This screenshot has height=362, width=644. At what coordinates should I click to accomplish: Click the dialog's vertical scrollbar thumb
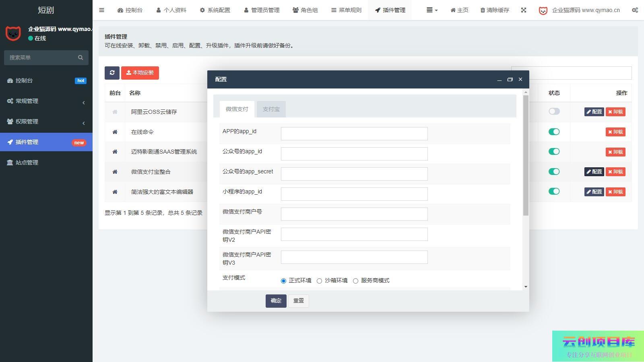coord(526,155)
